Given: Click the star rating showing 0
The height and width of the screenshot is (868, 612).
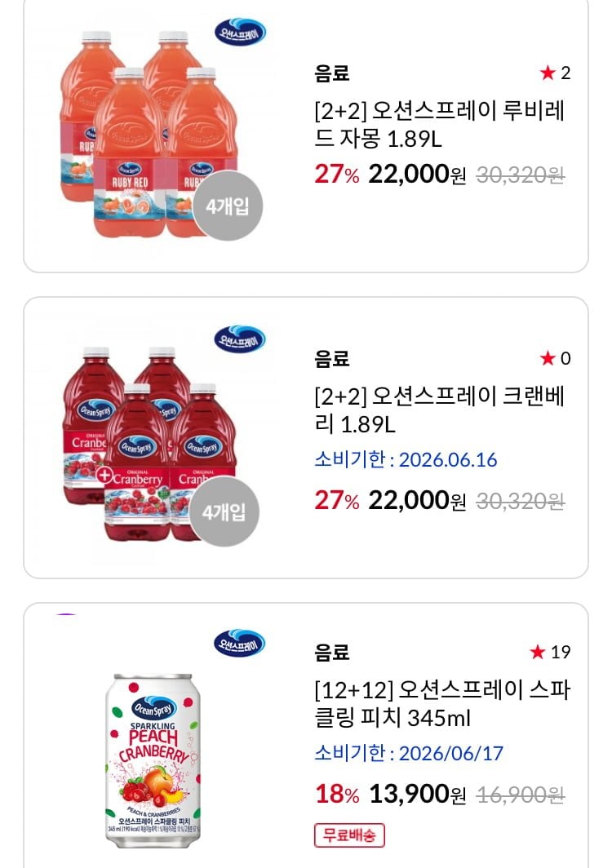Looking at the screenshot, I should [x=555, y=358].
